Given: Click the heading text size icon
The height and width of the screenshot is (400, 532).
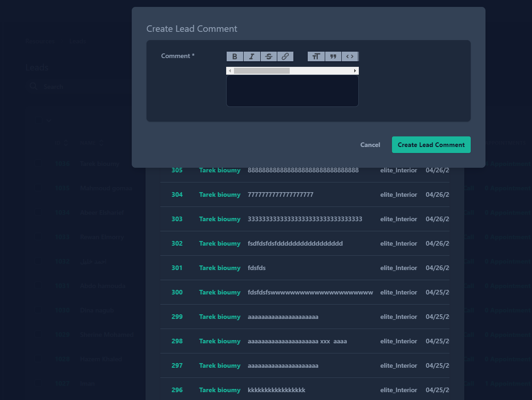Looking at the screenshot, I should pyautogui.click(x=316, y=57).
